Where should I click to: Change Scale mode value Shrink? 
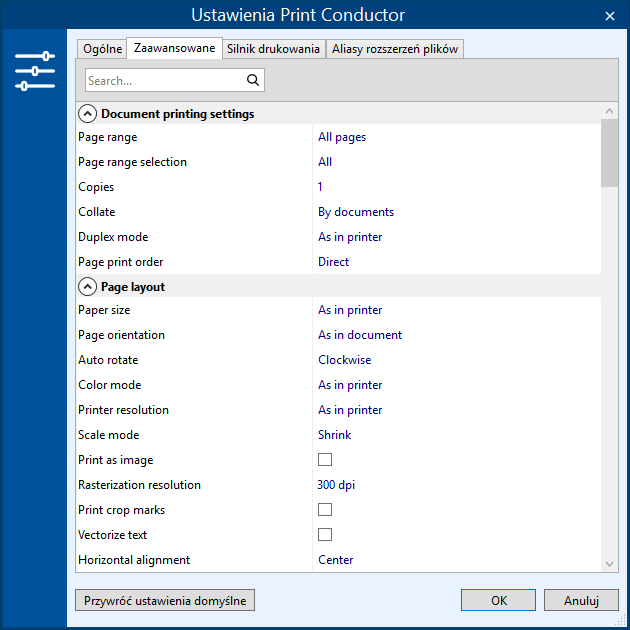click(334, 435)
